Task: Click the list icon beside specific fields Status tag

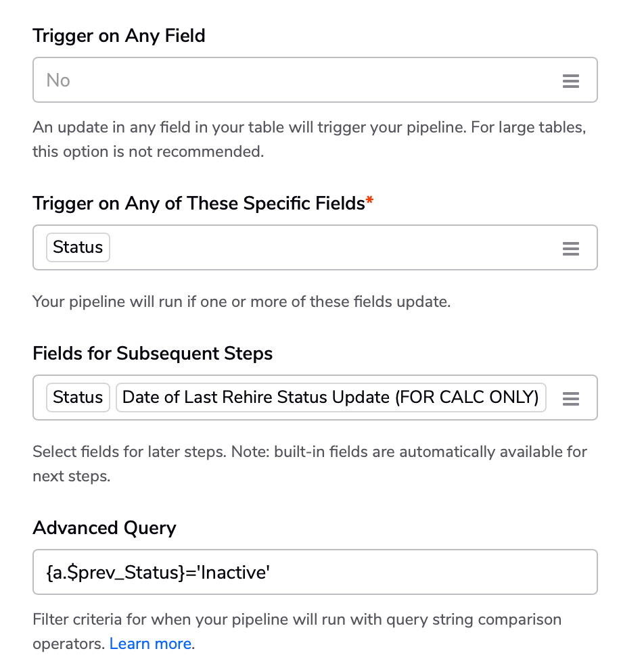Action: pos(570,248)
